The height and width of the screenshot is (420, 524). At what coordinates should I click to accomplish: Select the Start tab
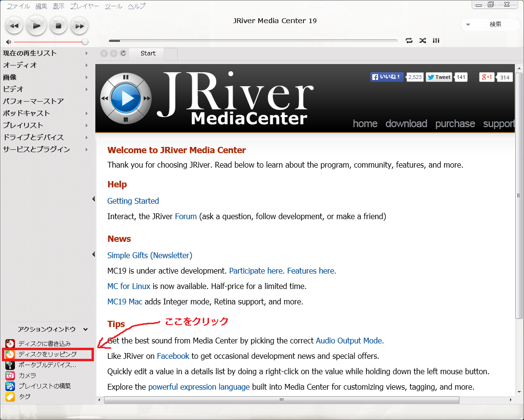(x=148, y=53)
